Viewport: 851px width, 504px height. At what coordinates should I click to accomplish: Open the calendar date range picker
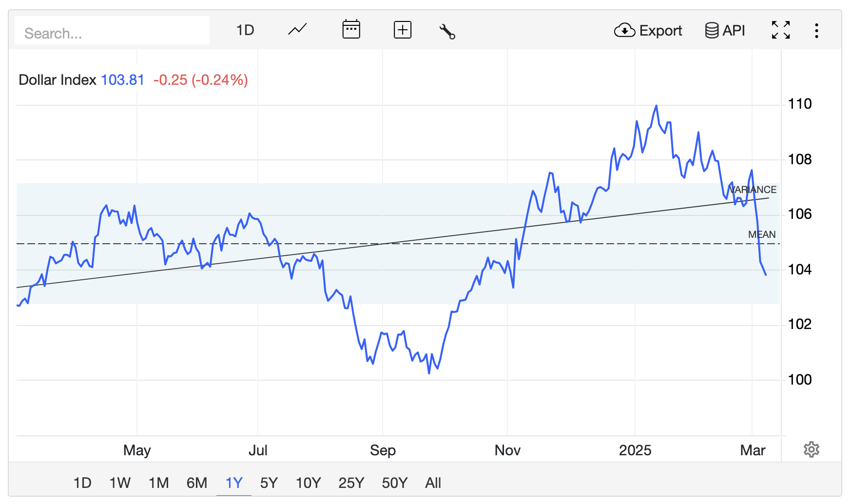(351, 30)
